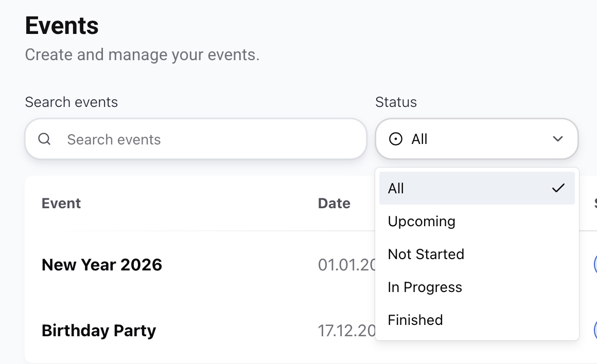Select the All option in status list
The image size is (597, 364).
[x=396, y=189]
